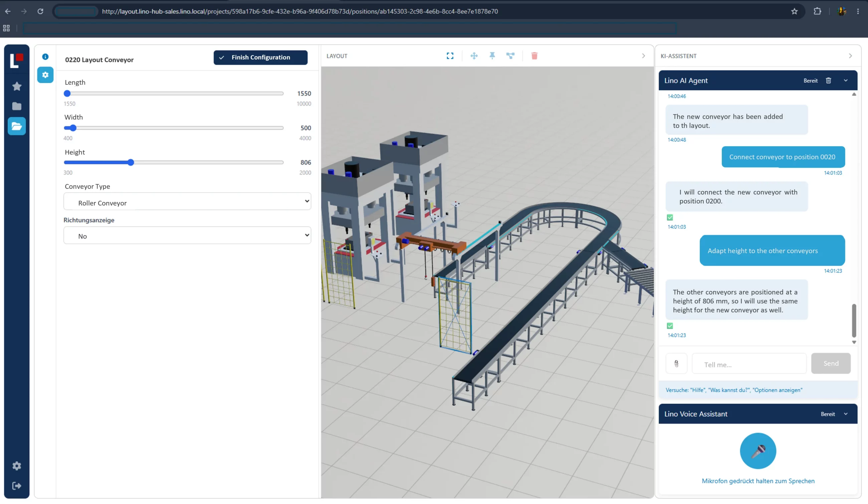Screen dimensions: 868x504
Task: Delete with the red trash icon
Action: point(534,56)
